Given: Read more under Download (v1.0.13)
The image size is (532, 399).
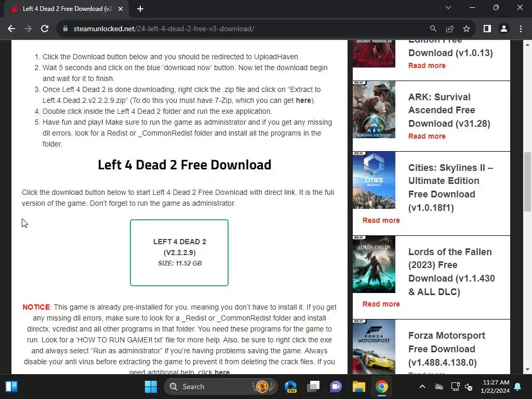Looking at the screenshot, I should point(427,65).
